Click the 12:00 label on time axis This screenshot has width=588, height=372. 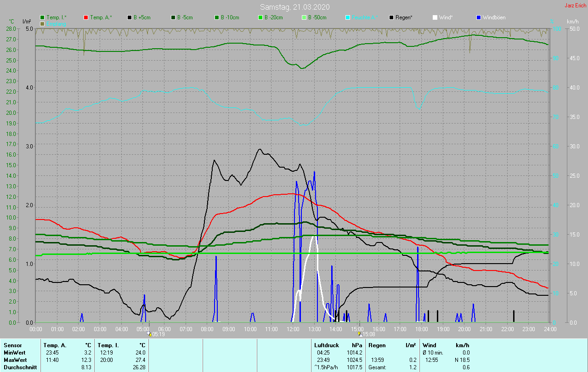pos(293,329)
